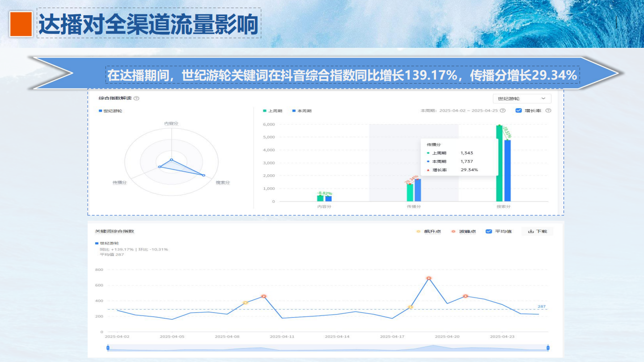Viewport: 644px width, 362px height.
Task: Click the 同比 +139.17% | 环比 -10.31% text
Action: coord(134,249)
